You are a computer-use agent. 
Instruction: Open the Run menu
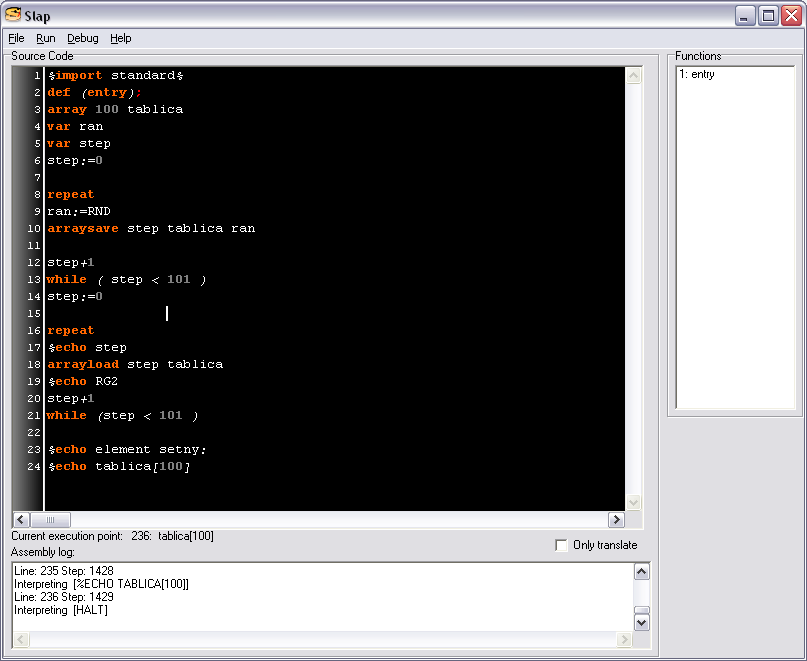(46, 38)
